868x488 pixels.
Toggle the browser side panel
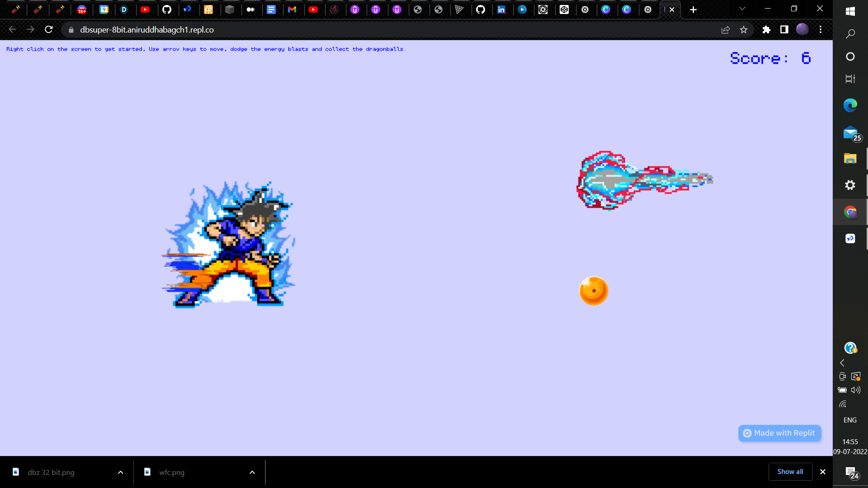click(784, 30)
